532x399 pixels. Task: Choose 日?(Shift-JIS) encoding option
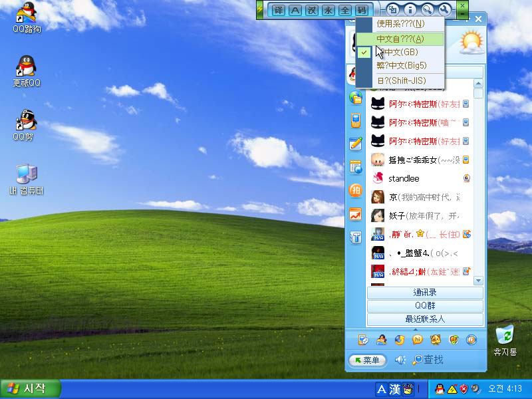point(400,80)
